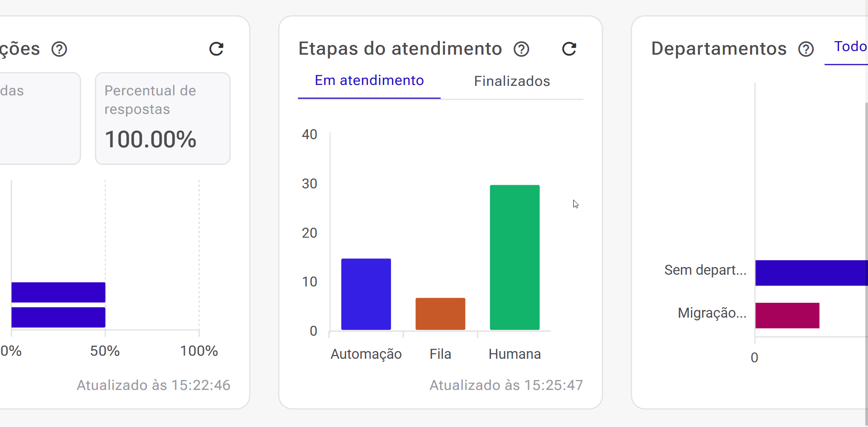Open help icon beside 'ções' title
The height and width of the screenshot is (427, 868).
click(x=59, y=49)
